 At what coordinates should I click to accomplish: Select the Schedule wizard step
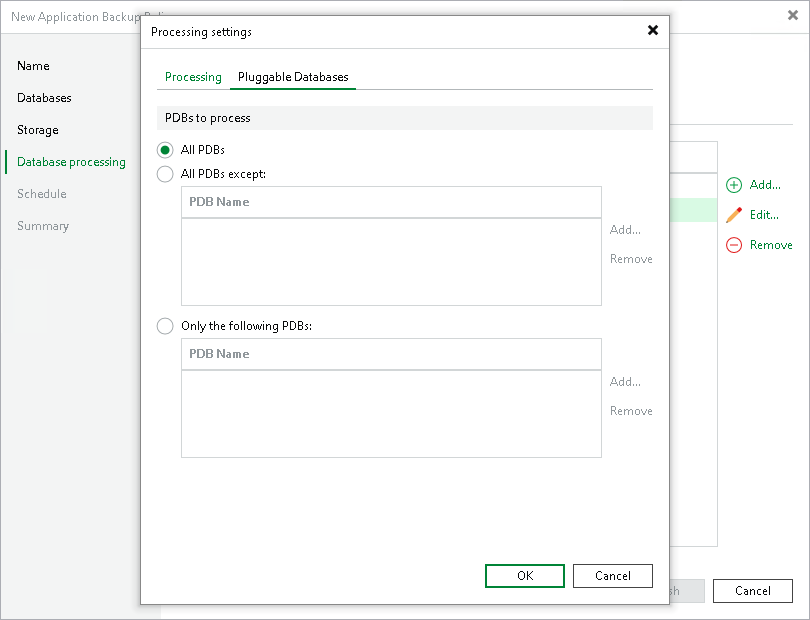[x=41, y=194]
